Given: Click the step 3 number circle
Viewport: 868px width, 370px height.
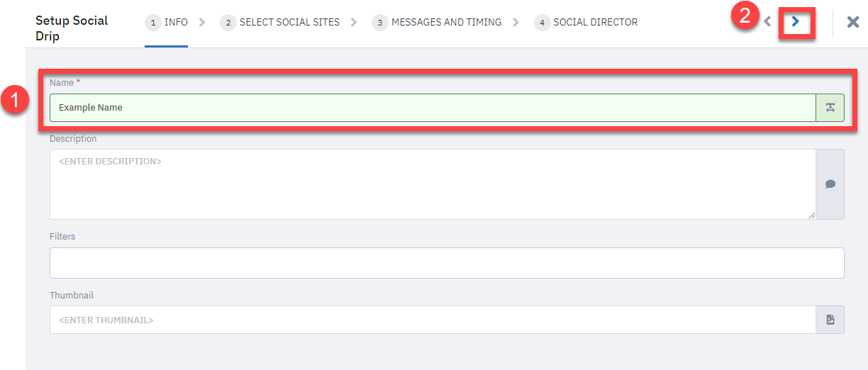Looking at the screenshot, I should click(x=379, y=23).
